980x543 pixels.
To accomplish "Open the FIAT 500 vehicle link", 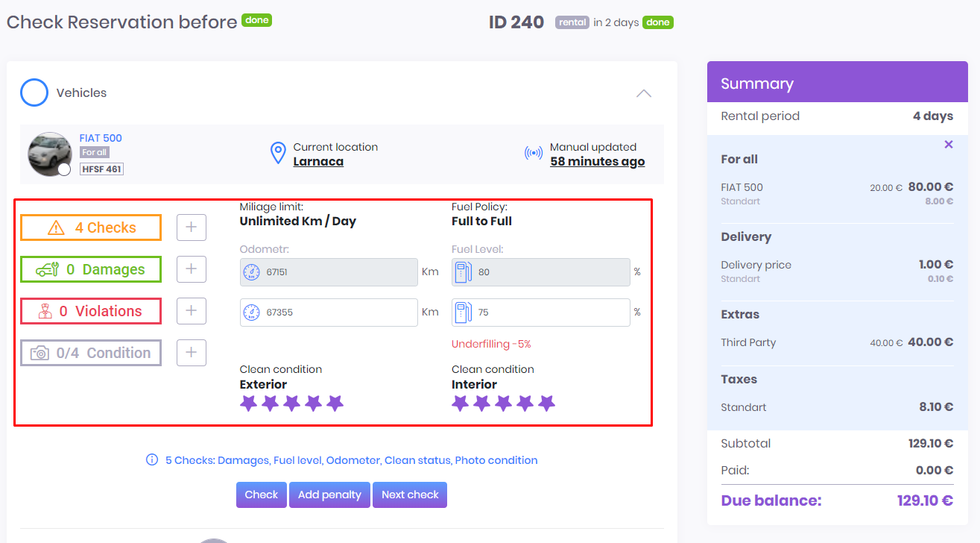I will [101, 138].
